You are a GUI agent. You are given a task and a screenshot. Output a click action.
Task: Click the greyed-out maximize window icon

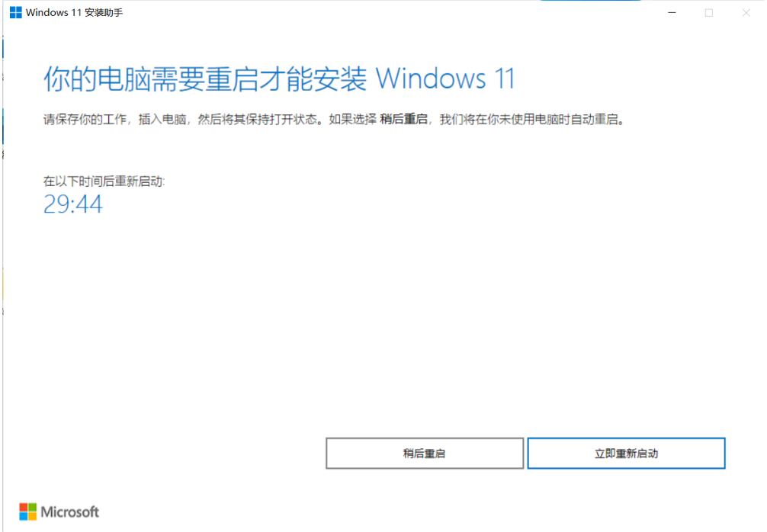(x=709, y=13)
